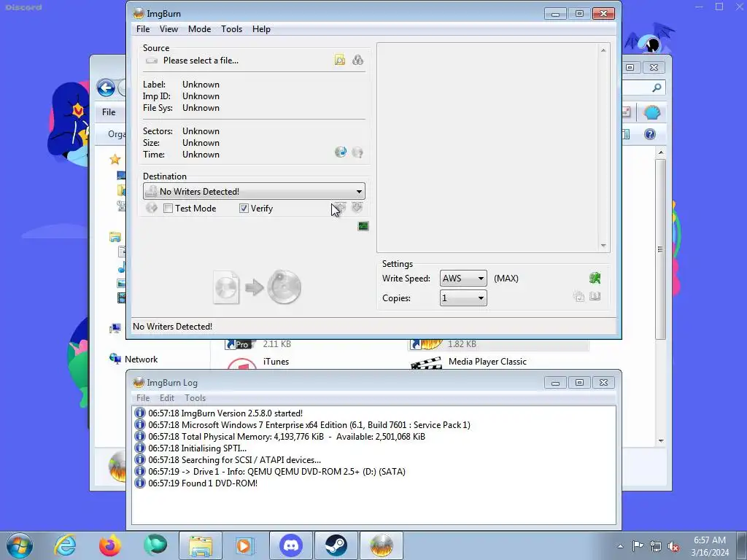Click Favorites star in Explorer sidebar
This screenshot has width=747, height=560.
tap(115, 160)
